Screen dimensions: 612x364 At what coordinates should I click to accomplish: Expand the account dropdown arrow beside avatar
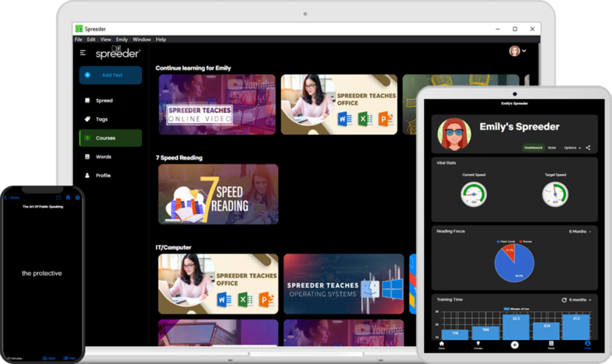[x=524, y=51]
